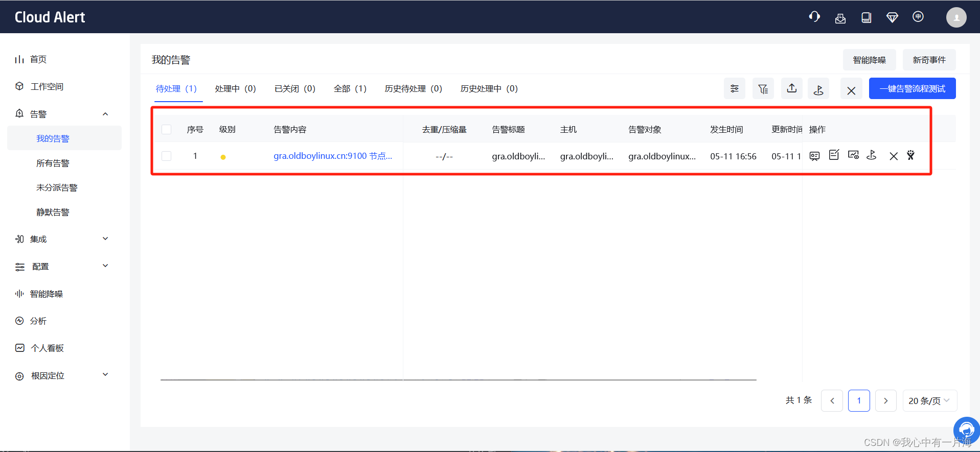980x452 pixels.
Task: Click the 个人看板 dashboard icon in sidebar
Action: 19,348
